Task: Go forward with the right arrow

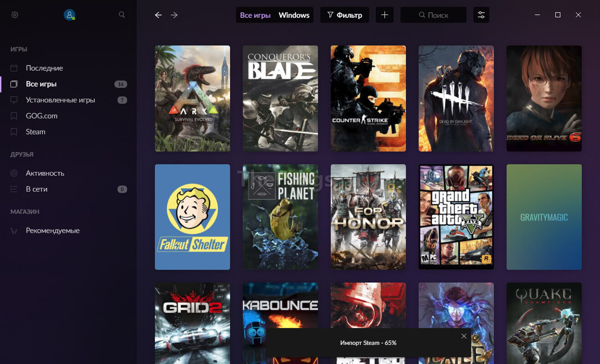Action: click(x=174, y=15)
